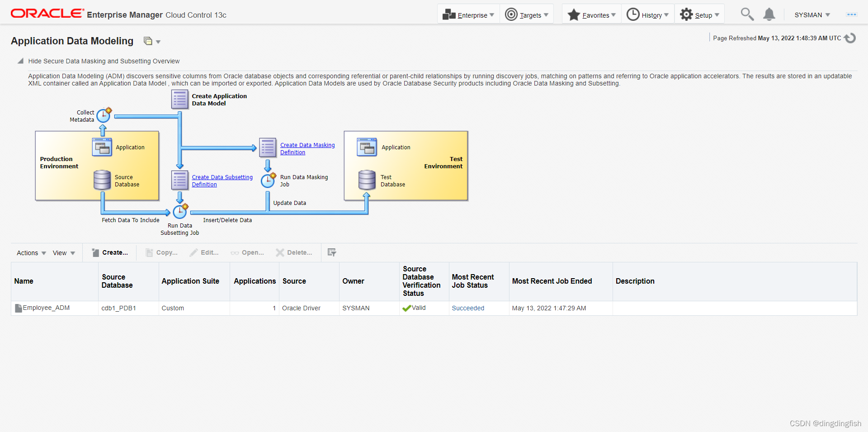Click the Run Data Subsetting Job clock icon
This screenshot has height=432, width=868.
coord(180,211)
